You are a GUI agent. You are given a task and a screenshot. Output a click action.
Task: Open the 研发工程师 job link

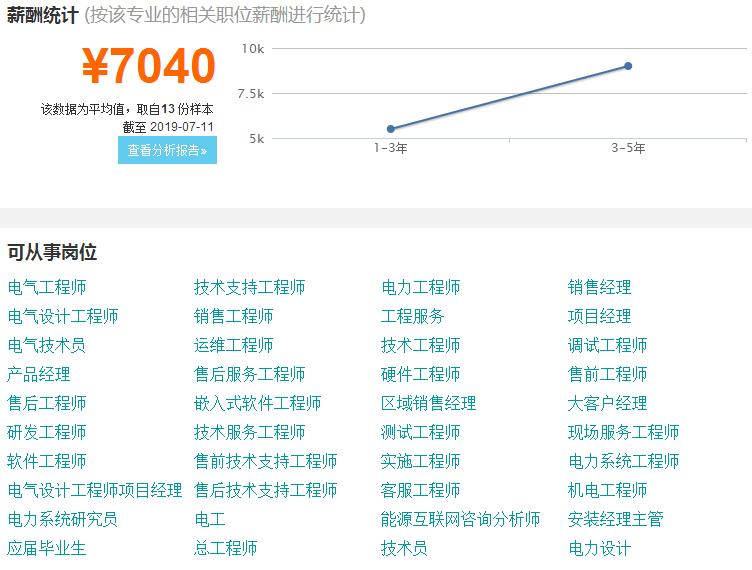(47, 432)
